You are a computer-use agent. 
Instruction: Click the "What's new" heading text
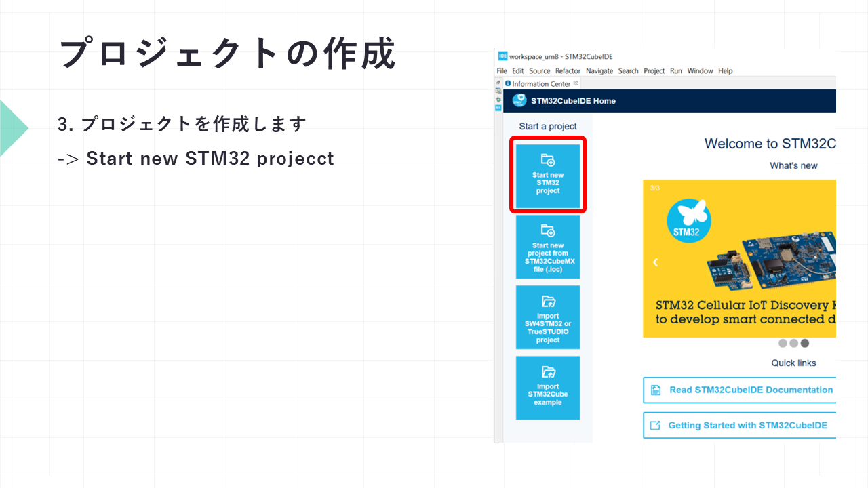point(793,165)
